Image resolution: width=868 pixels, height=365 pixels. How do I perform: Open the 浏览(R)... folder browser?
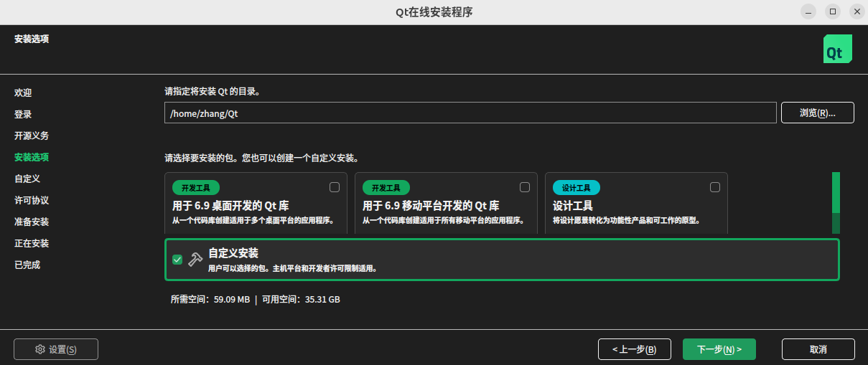tap(818, 113)
